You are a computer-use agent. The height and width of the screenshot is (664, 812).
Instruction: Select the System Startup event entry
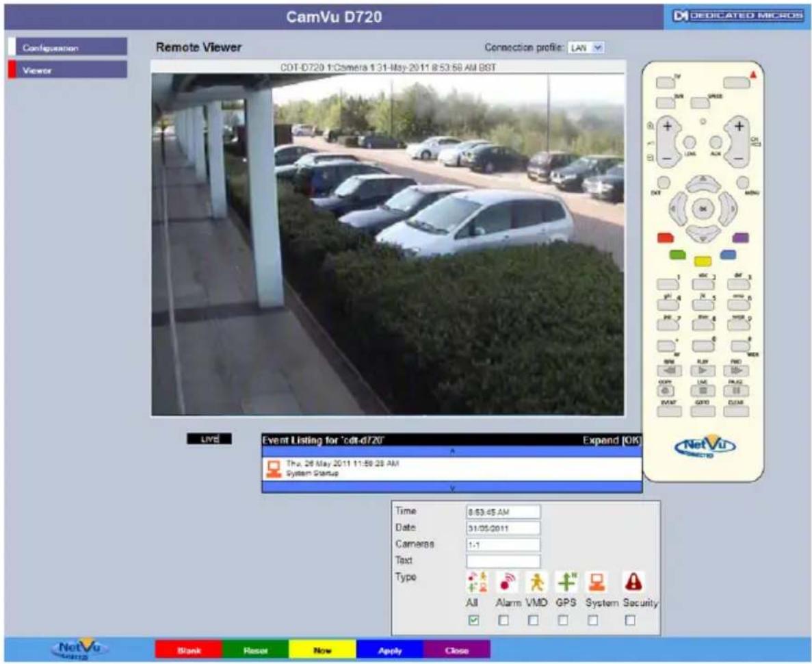(x=452, y=469)
